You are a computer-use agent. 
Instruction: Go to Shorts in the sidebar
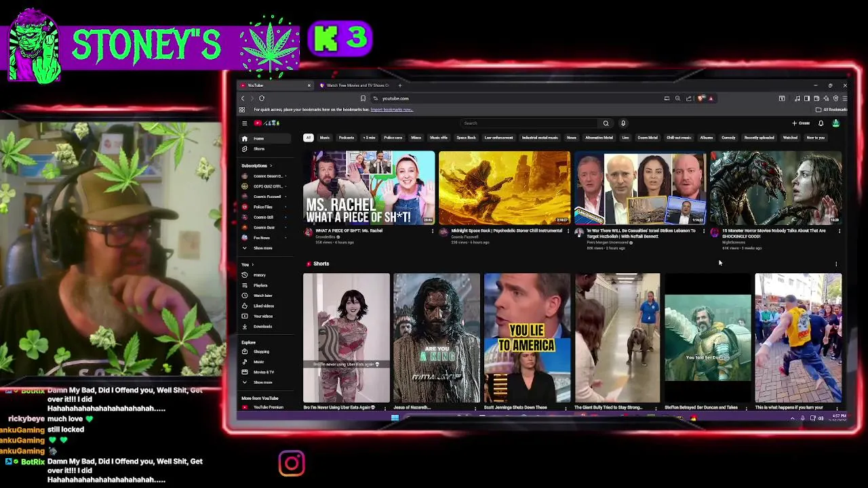[264, 149]
